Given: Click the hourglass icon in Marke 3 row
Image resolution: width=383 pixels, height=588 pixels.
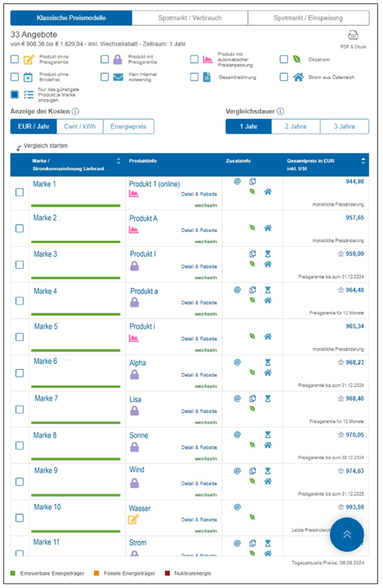Looking at the screenshot, I should click(268, 254).
